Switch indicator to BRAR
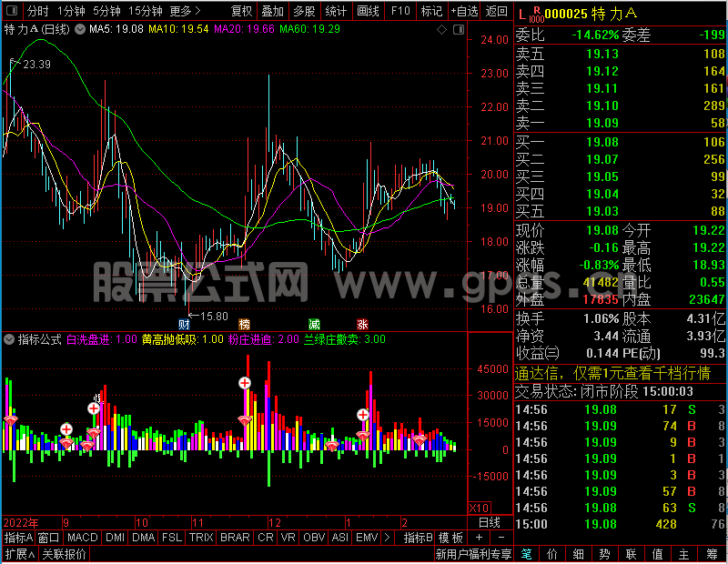The image size is (728, 564). pos(235,538)
